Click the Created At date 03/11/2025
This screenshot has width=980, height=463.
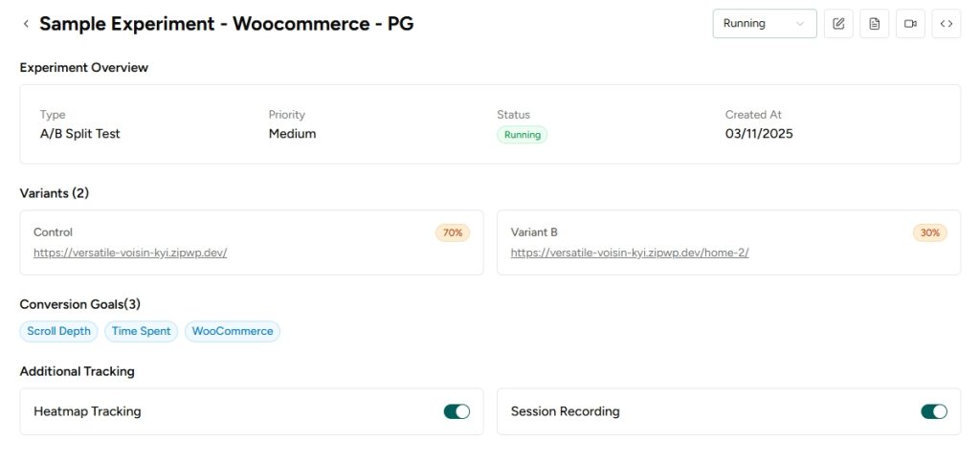point(759,134)
